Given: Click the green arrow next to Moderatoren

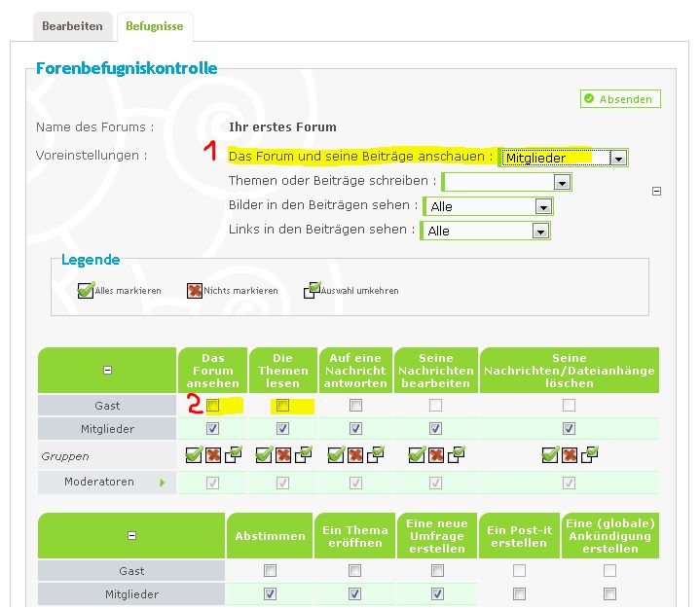Looking at the screenshot, I should point(163,483).
